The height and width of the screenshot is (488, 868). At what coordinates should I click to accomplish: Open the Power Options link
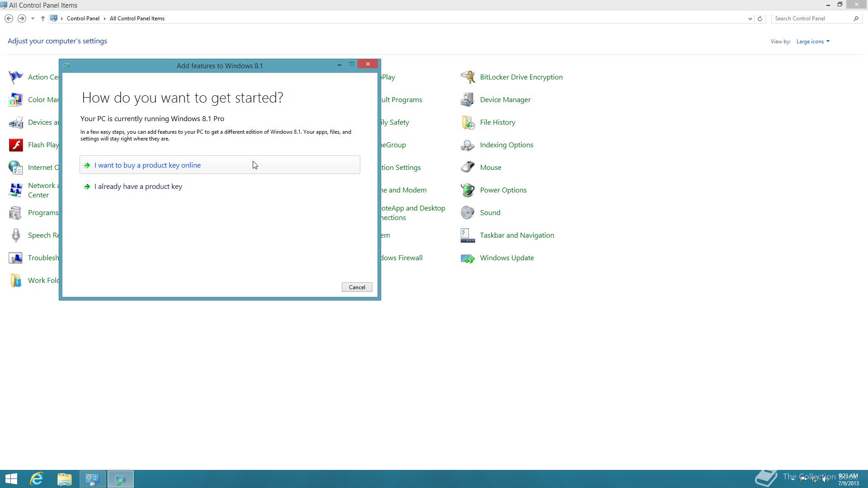pyautogui.click(x=503, y=190)
